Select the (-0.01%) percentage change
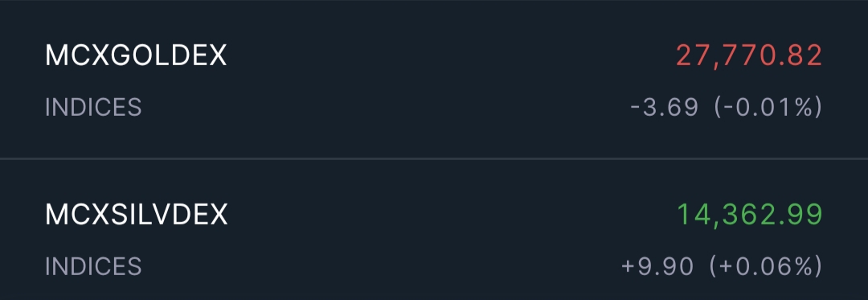 click(768, 107)
